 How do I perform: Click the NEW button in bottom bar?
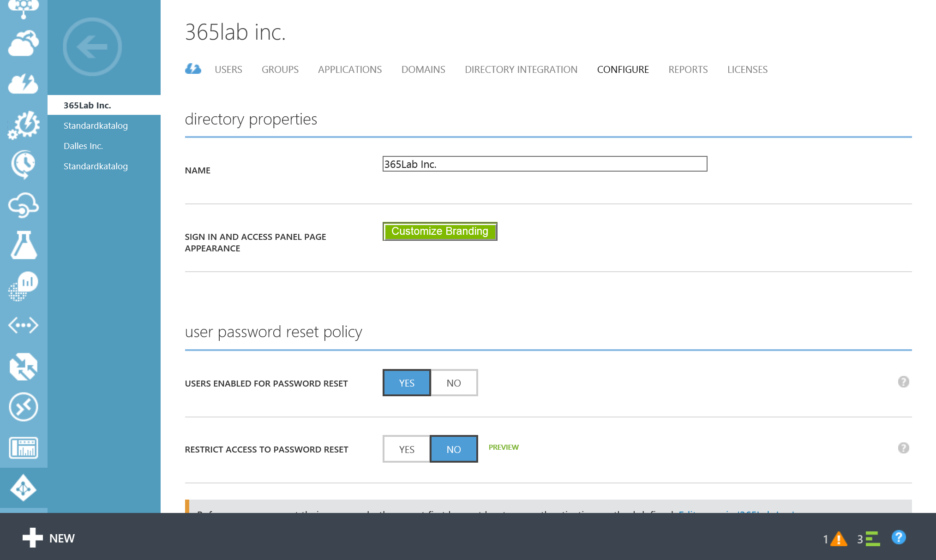coord(49,538)
